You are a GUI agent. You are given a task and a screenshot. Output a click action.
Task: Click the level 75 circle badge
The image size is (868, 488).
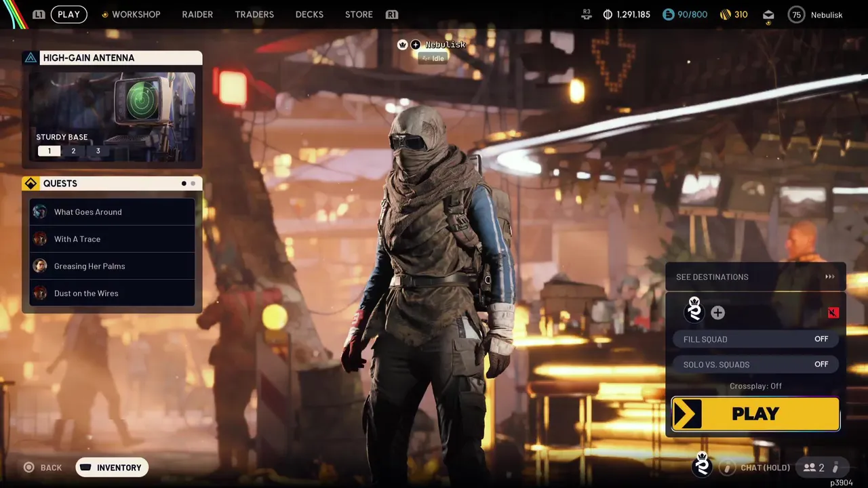tap(796, 15)
